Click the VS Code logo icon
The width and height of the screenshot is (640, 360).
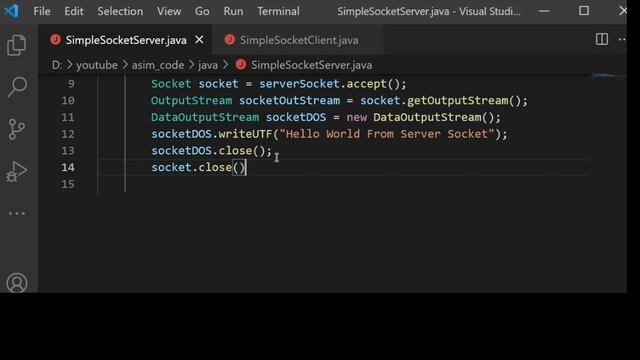click(11, 11)
